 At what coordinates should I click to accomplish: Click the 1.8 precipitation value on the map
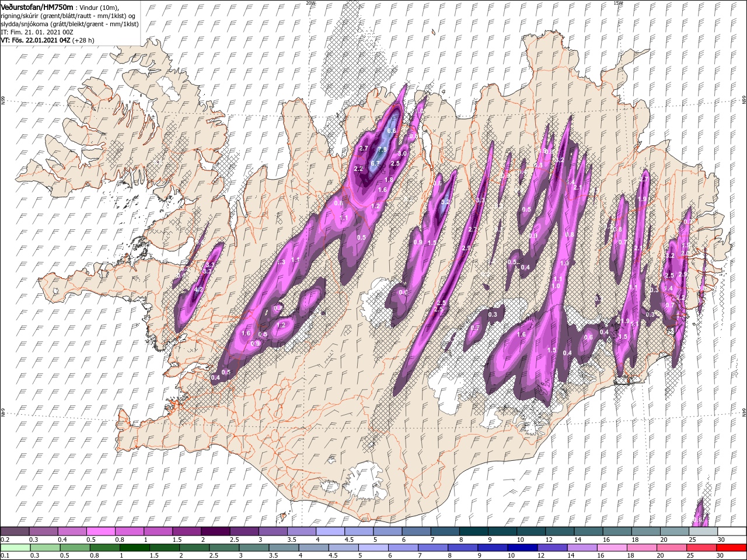tap(389, 180)
